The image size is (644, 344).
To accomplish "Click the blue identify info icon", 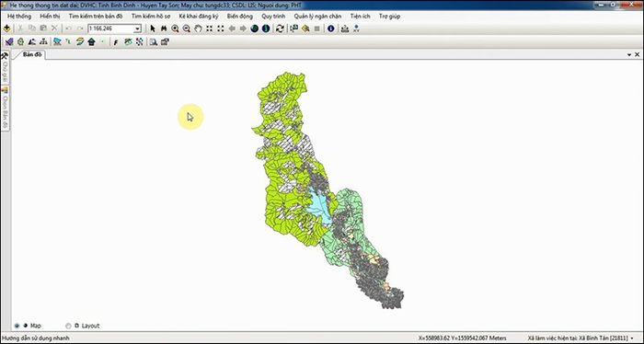I will coord(331,29).
